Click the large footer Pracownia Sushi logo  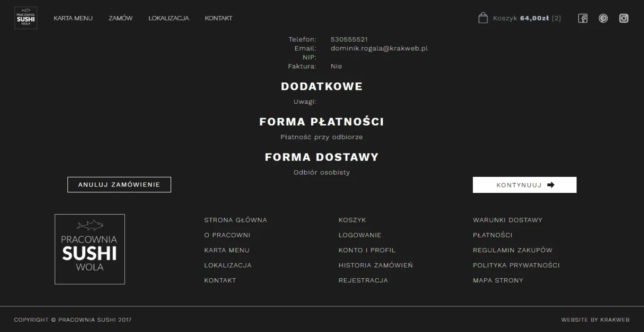(90, 249)
